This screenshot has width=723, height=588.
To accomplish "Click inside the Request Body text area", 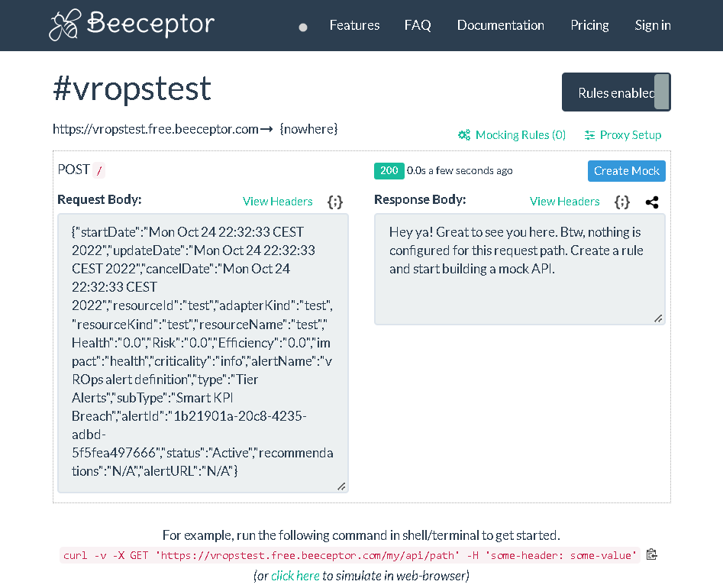I will (x=203, y=354).
